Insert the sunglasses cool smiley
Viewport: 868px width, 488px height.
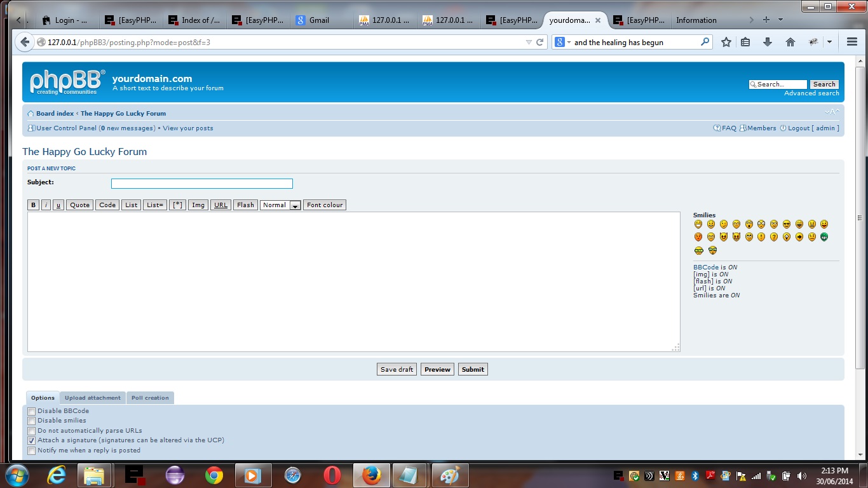[x=787, y=224]
